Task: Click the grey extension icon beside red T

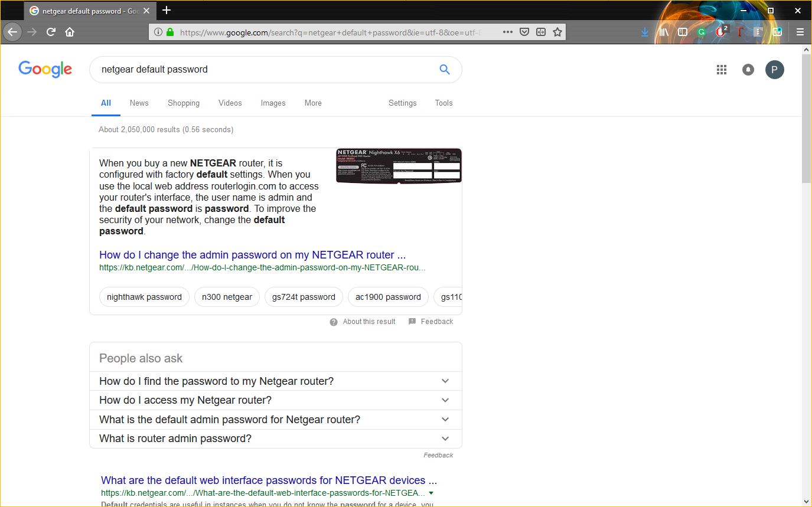Action: 758,32
